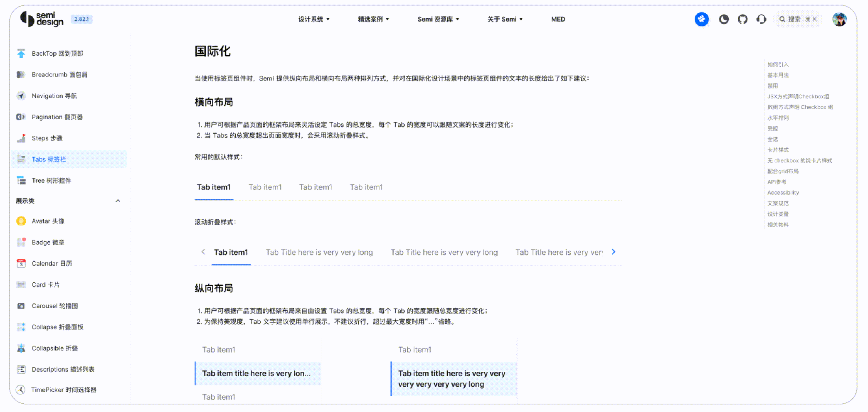This screenshot has height=412, width=868.
Task: Open the GitHub repository icon
Action: (742, 19)
